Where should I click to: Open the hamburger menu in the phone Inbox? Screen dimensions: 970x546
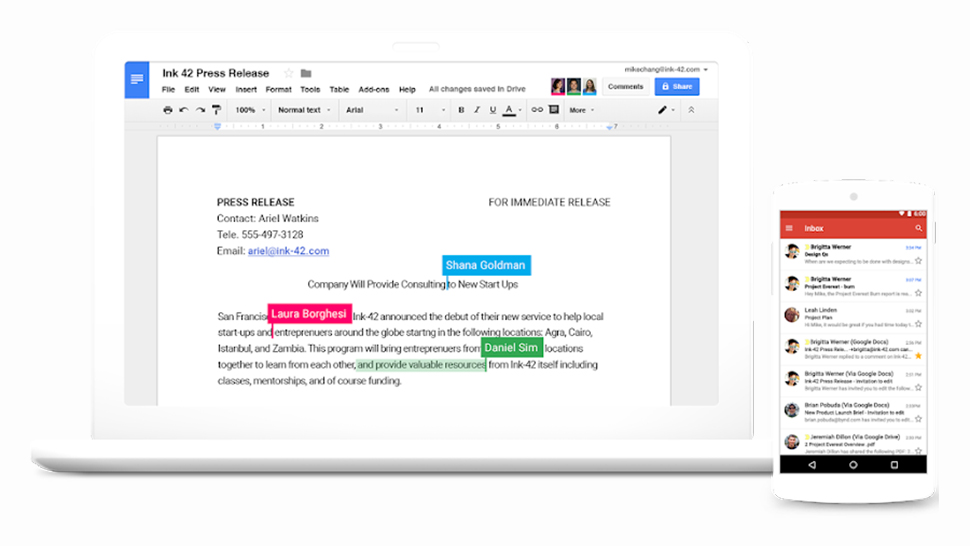coord(789,228)
